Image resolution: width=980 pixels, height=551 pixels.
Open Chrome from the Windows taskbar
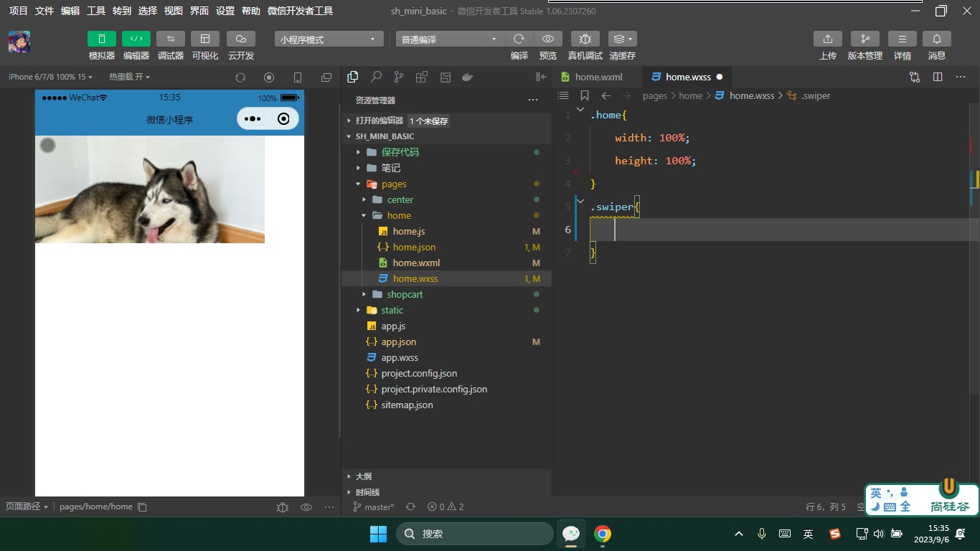[x=603, y=534]
